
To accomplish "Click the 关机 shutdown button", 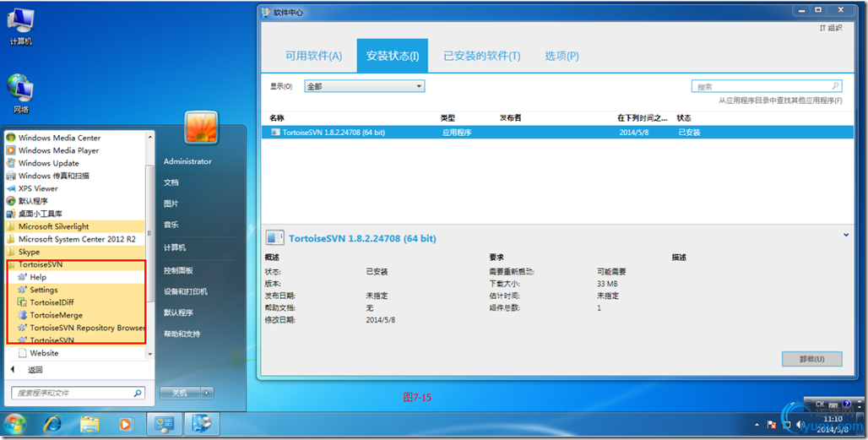I will tap(180, 393).
